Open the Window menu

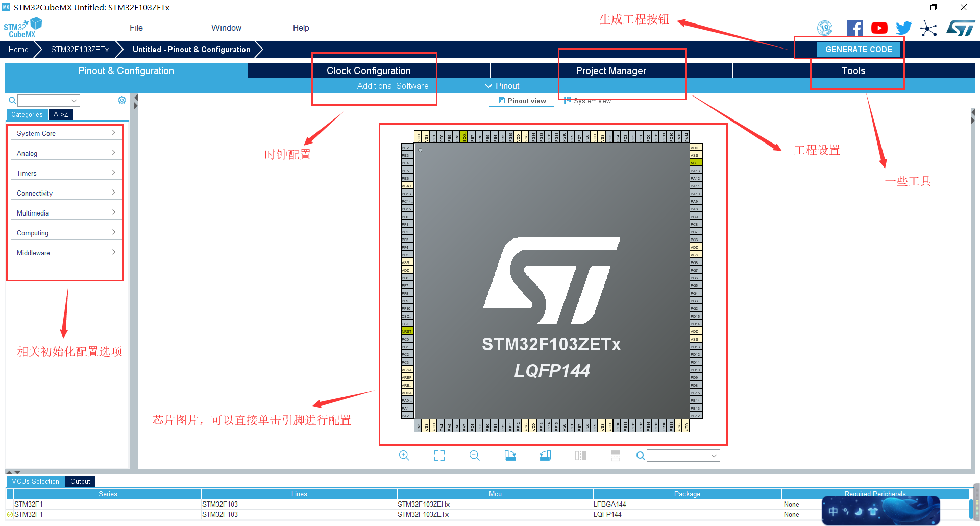click(x=226, y=28)
